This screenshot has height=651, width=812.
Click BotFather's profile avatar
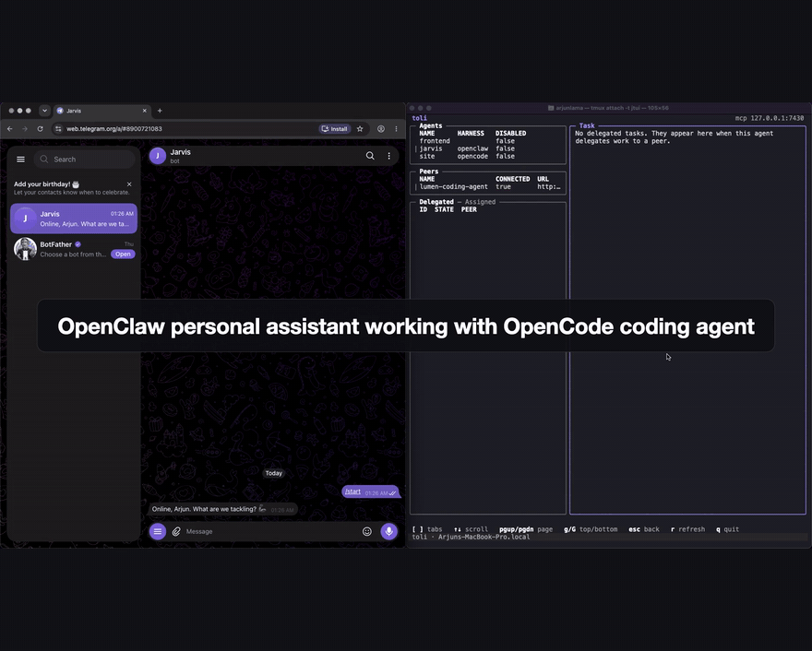click(x=25, y=249)
